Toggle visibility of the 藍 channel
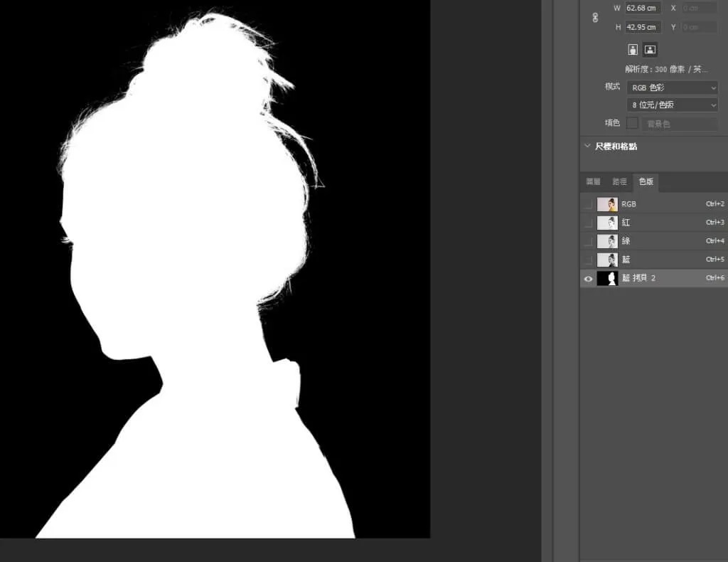 (x=588, y=260)
